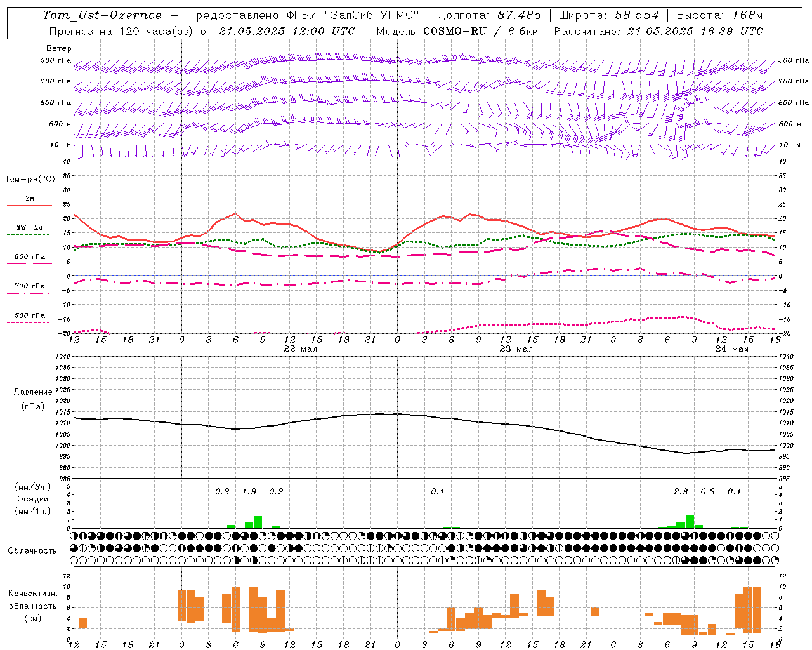Click the forecast start time 21.05.2025 12:00 UTC
The image size is (812, 650).
pyautogui.click(x=286, y=31)
